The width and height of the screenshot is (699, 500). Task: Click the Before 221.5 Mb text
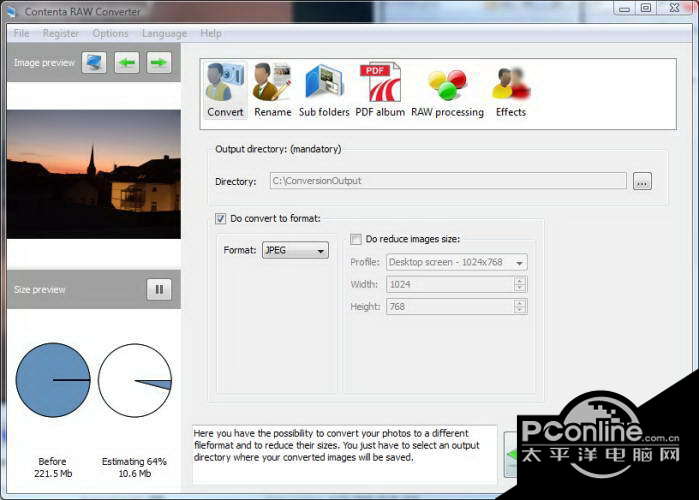pyautogui.click(x=53, y=467)
